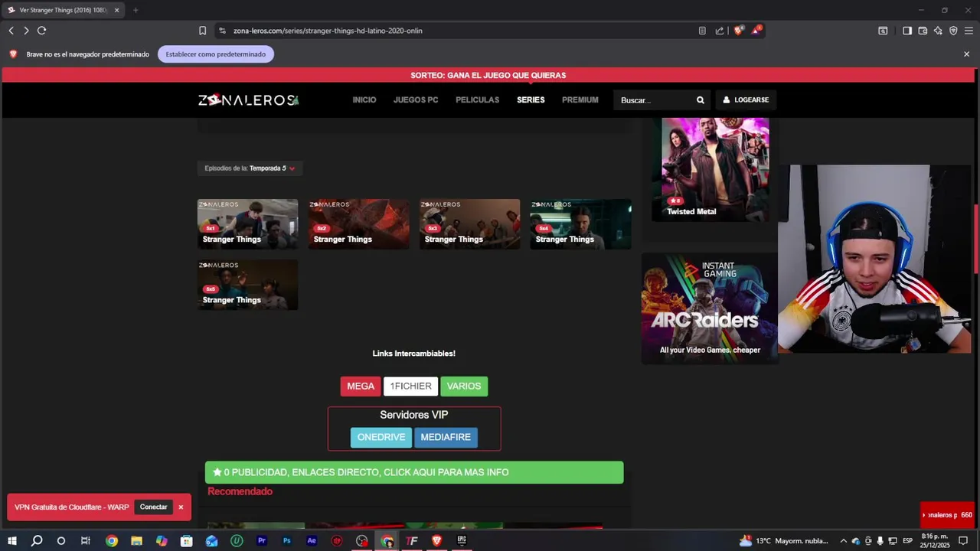Click Conectar on the Cloudflare WARP popup

point(153,507)
